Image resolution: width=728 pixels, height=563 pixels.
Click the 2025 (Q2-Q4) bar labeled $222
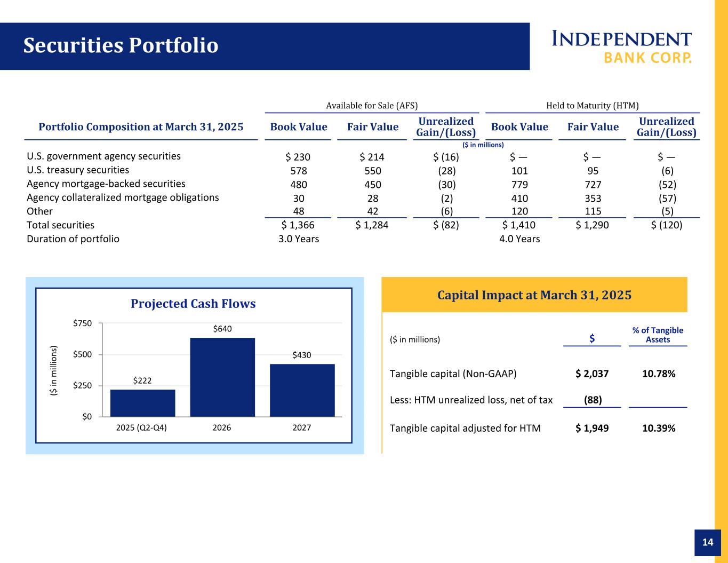(142, 402)
